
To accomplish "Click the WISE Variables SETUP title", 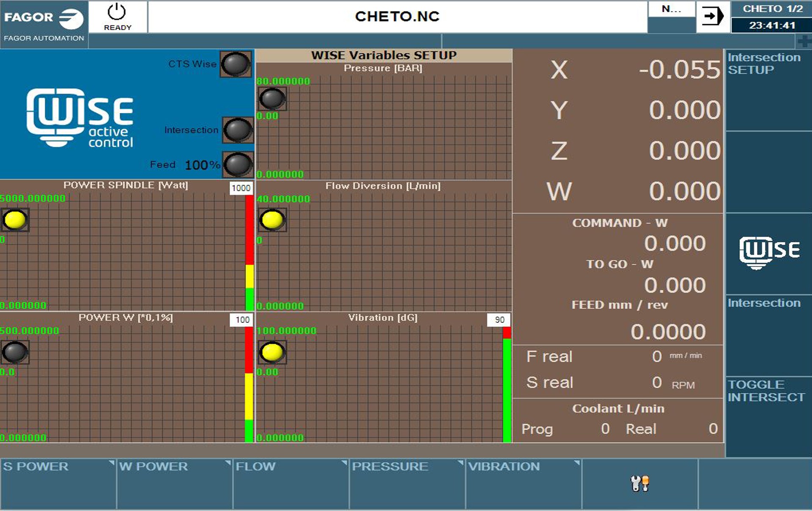I will [384, 55].
